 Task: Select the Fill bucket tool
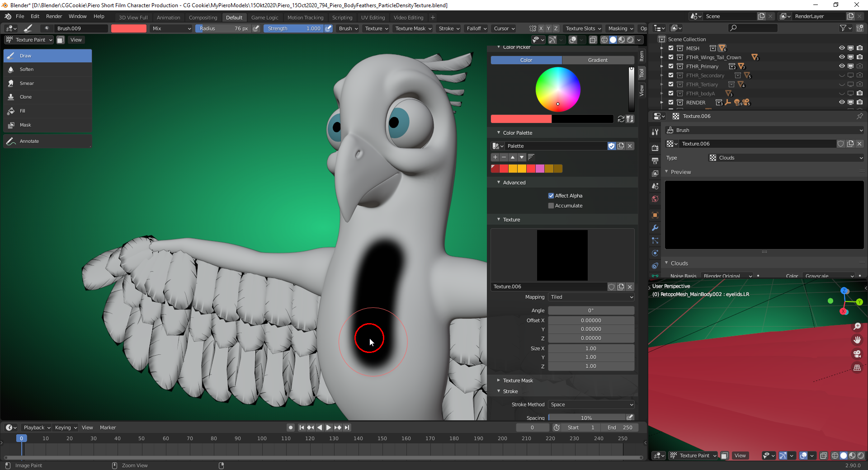(x=47, y=111)
